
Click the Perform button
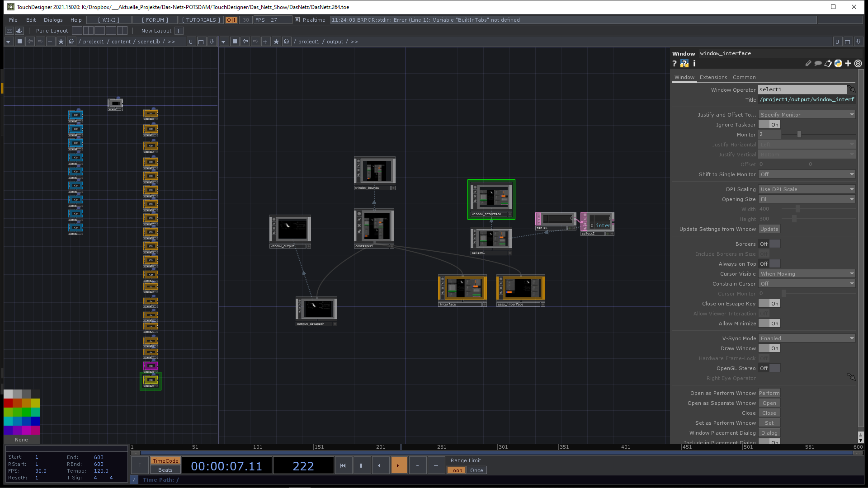[769, 393]
